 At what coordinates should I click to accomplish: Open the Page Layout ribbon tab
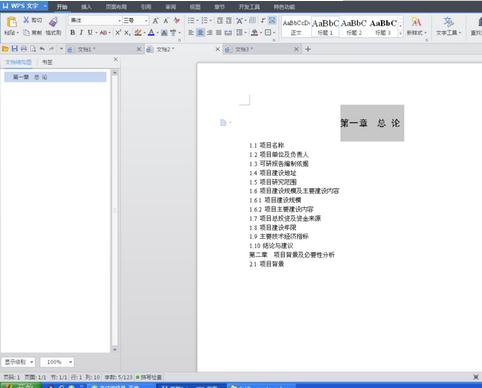point(116,7)
